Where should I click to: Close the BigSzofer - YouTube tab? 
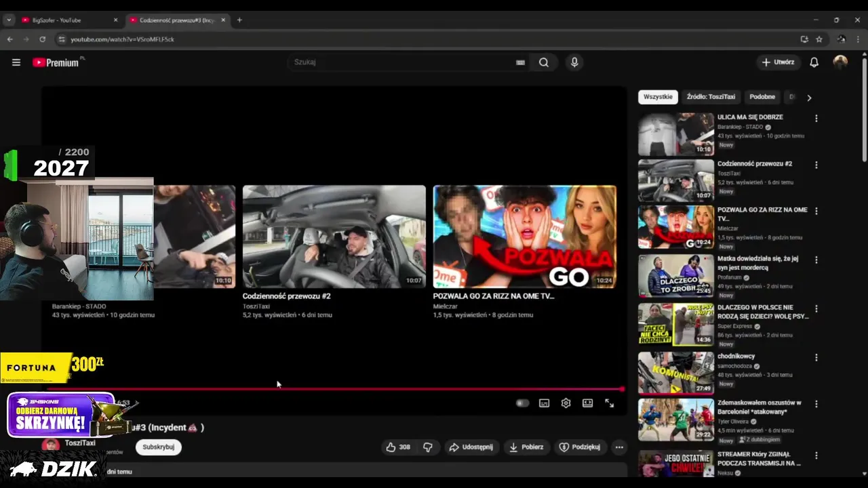click(x=115, y=20)
